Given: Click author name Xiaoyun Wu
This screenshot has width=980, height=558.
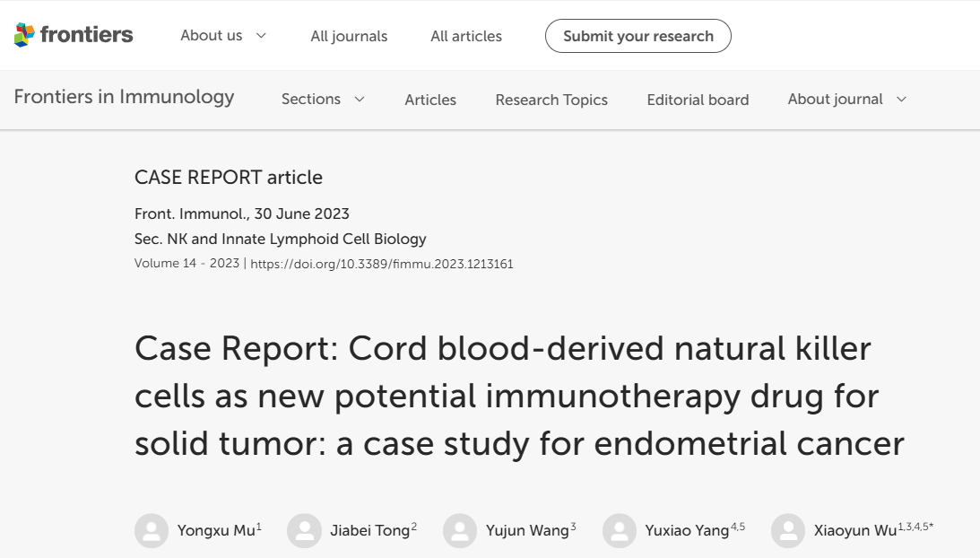Looking at the screenshot, I should [855, 530].
